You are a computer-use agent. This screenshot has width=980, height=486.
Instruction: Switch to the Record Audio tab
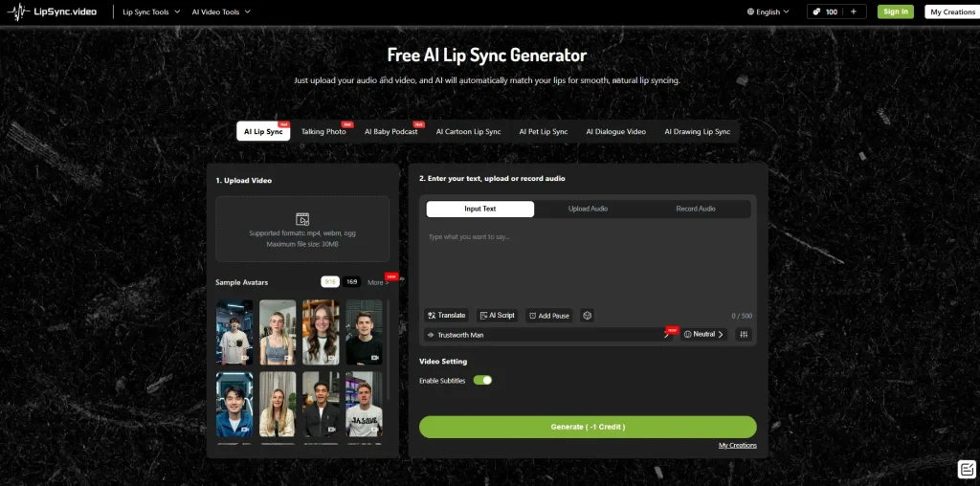(x=696, y=209)
